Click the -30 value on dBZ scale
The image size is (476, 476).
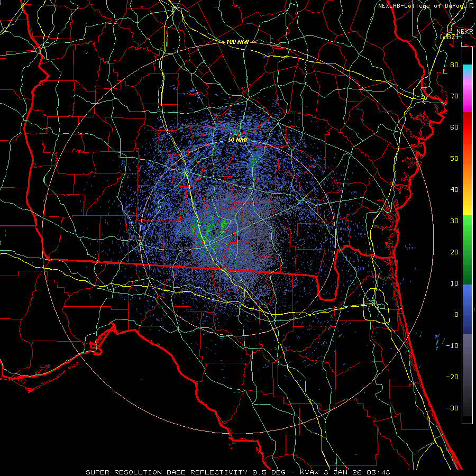[x=452, y=408]
